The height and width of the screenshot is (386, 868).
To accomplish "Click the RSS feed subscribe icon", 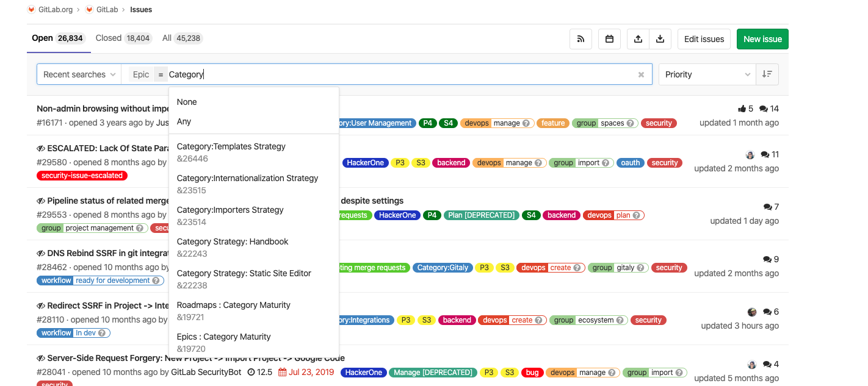I will click(x=580, y=39).
